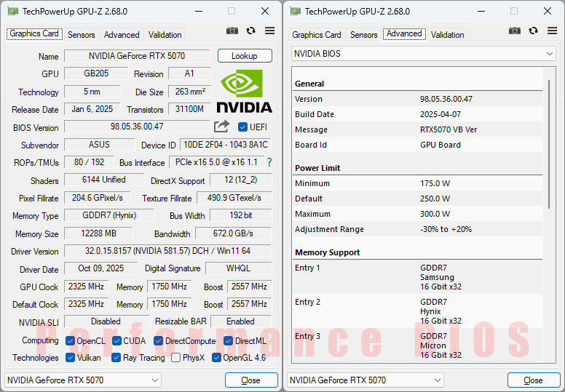Click the Version row in General section
This screenshot has width=565, height=392.
[x=418, y=99]
